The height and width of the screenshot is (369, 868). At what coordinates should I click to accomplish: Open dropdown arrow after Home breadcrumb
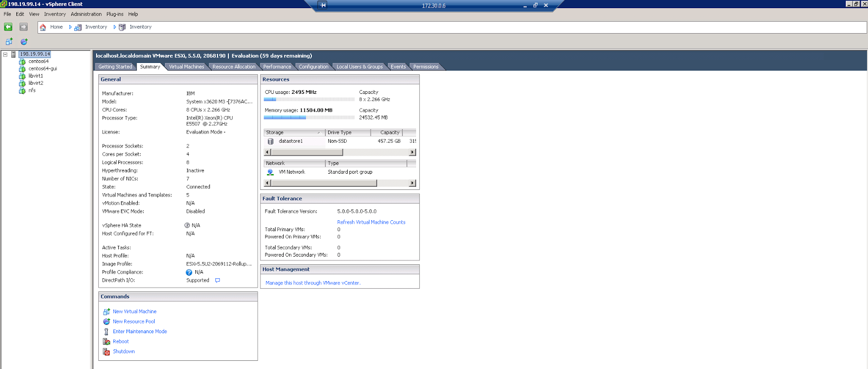(70, 27)
